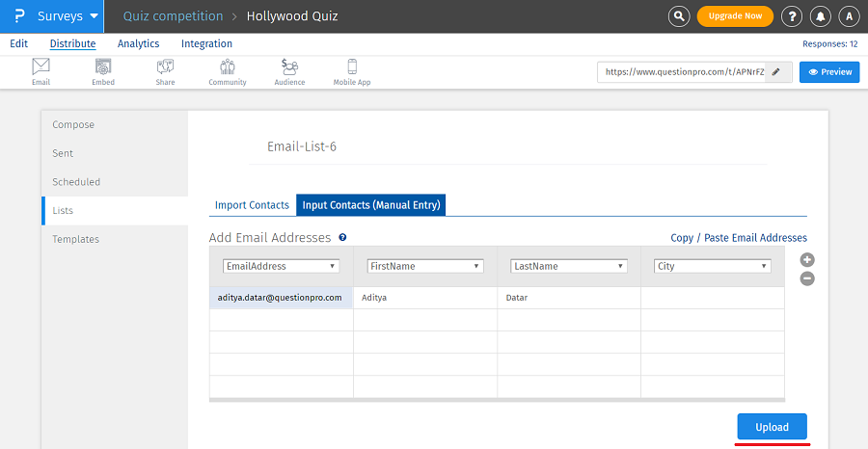Open the Analytics menu tab
The height and width of the screenshot is (449, 868).
(138, 43)
